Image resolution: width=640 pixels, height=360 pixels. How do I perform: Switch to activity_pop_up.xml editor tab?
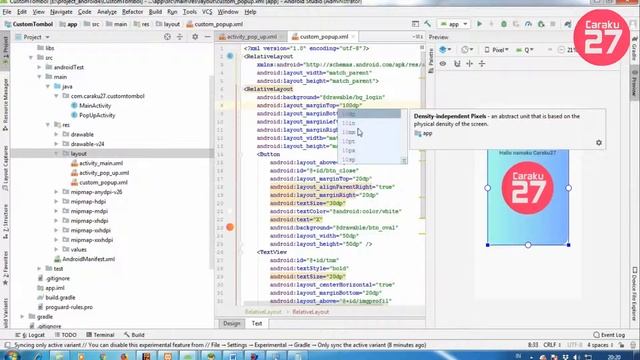251,37
